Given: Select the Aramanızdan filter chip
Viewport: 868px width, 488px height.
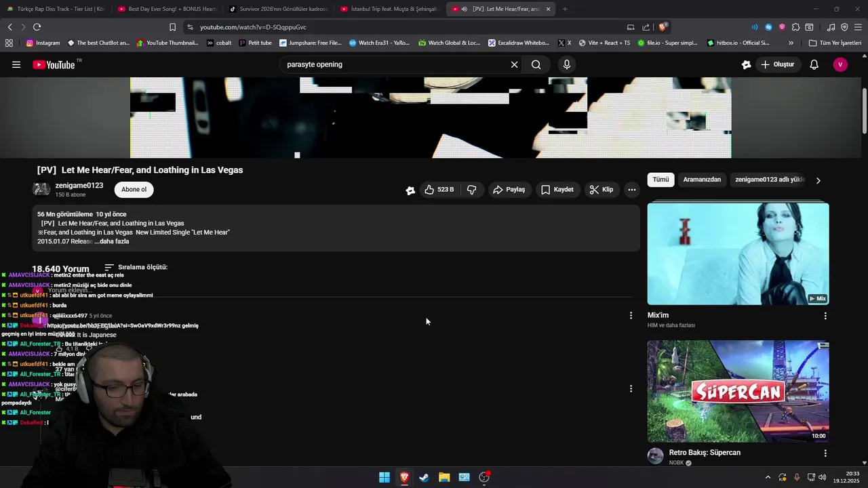Looking at the screenshot, I should (702, 180).
